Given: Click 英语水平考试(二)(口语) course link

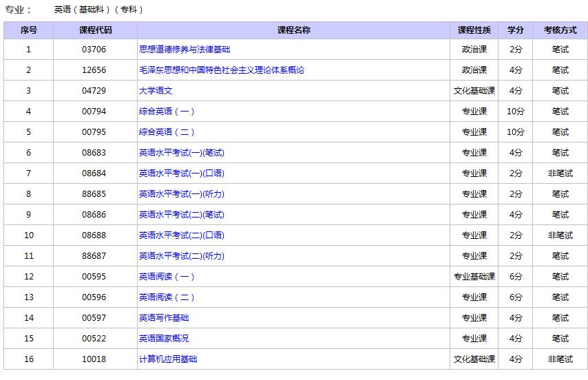Looking at the screenshot, I should [x=182, y=235].
